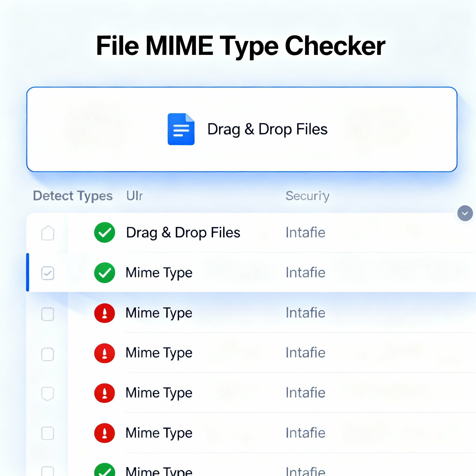
Task: Click Intafie in the highlighted row
Action: [x=305, y=272]
